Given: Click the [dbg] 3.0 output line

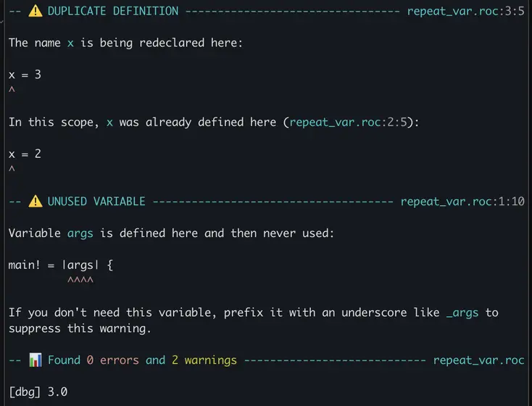Looking at the screenshot, I should click(38, 391).
